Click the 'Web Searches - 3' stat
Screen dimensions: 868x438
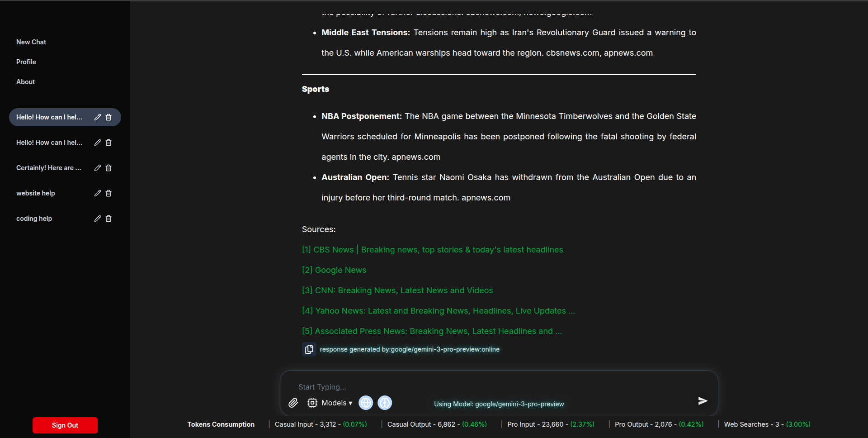click(x=767, y=424)
